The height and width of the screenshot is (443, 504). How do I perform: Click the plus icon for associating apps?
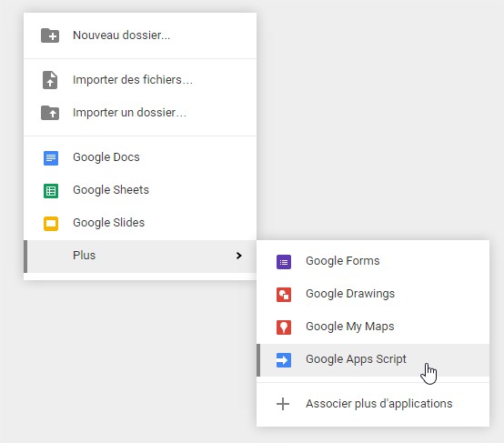point(283,404)
